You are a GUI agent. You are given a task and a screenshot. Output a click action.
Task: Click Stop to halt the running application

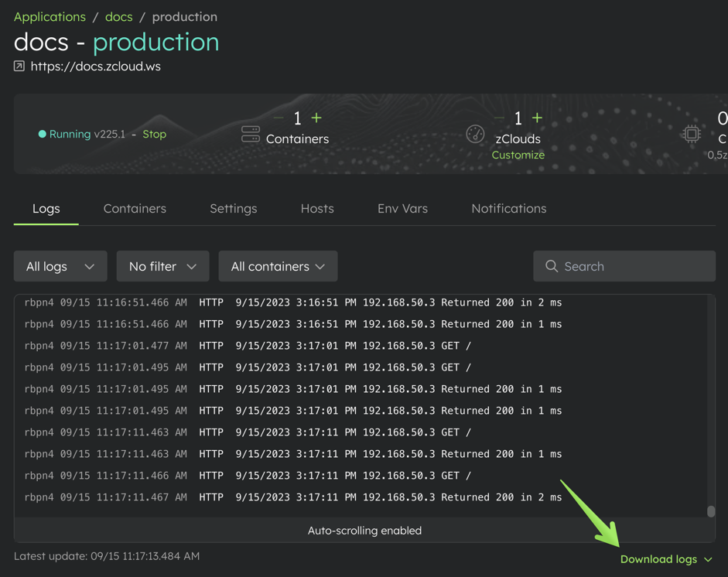154,134
